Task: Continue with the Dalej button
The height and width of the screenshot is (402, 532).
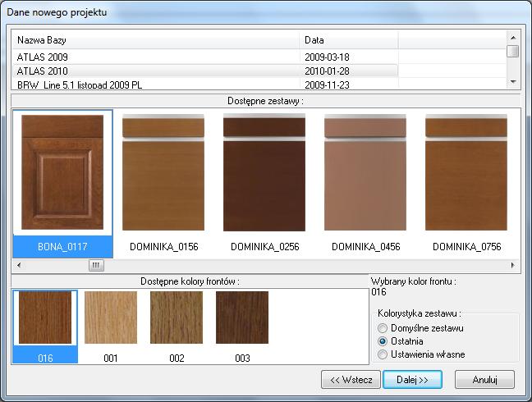Action: point(412,380)
